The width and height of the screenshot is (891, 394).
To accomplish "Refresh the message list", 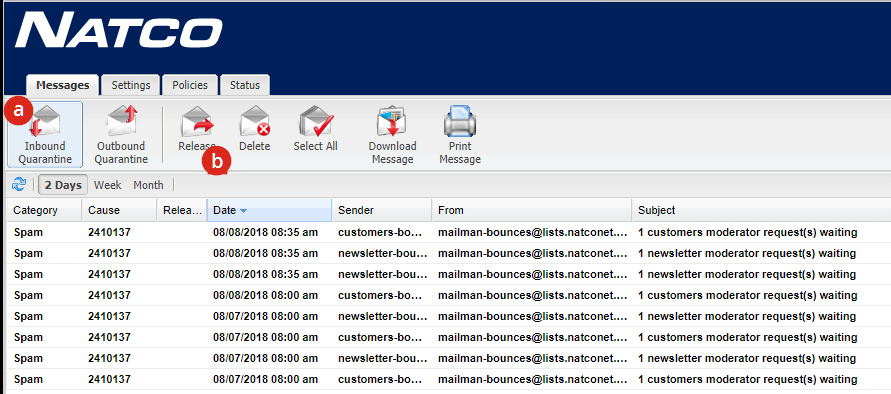I will pos(19,184).
